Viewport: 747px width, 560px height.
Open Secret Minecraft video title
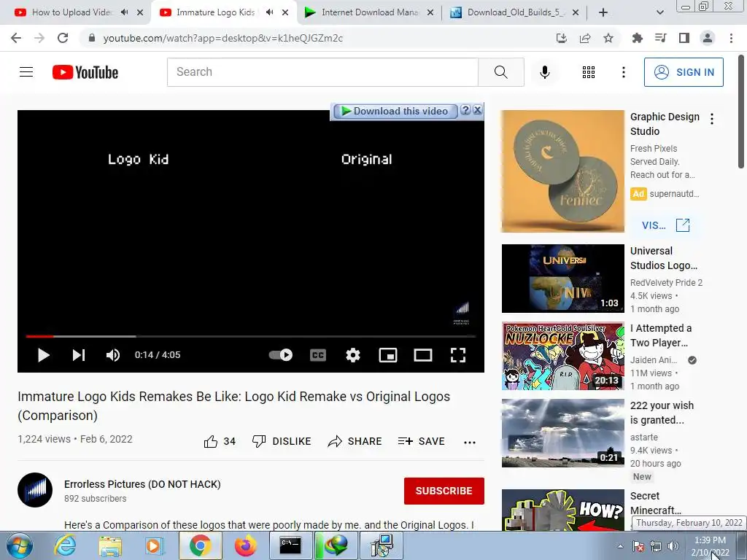point(656,503)
